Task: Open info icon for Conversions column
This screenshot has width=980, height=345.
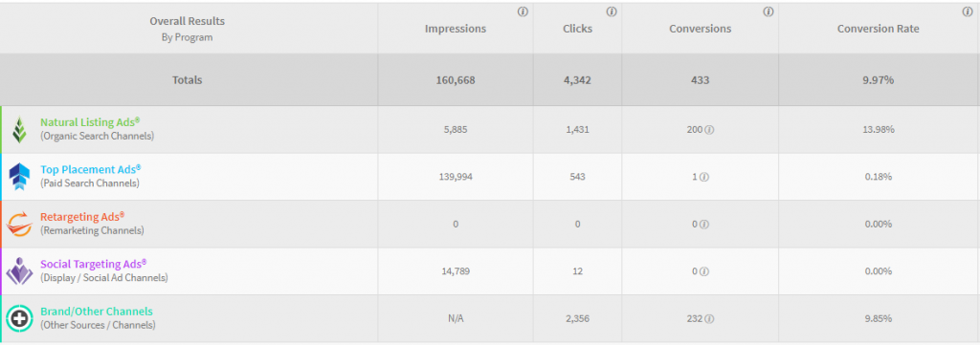Action: pyautogui.click(x=768, y=11)
